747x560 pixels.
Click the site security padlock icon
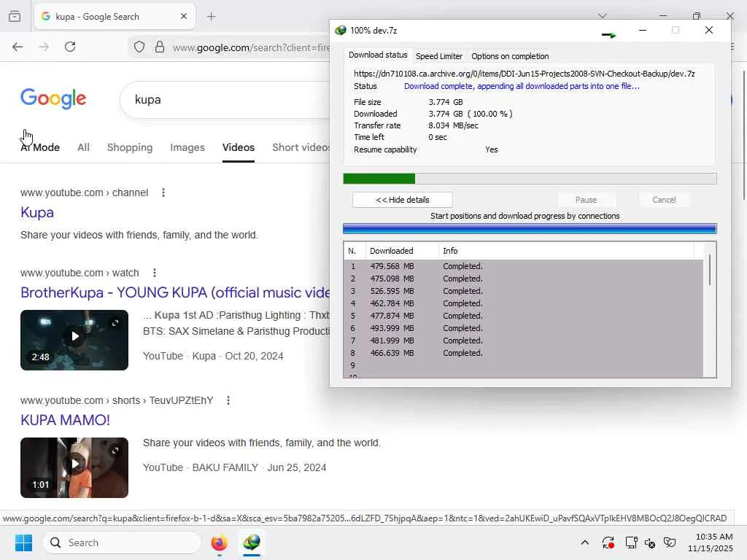click(x=160, y=47)
